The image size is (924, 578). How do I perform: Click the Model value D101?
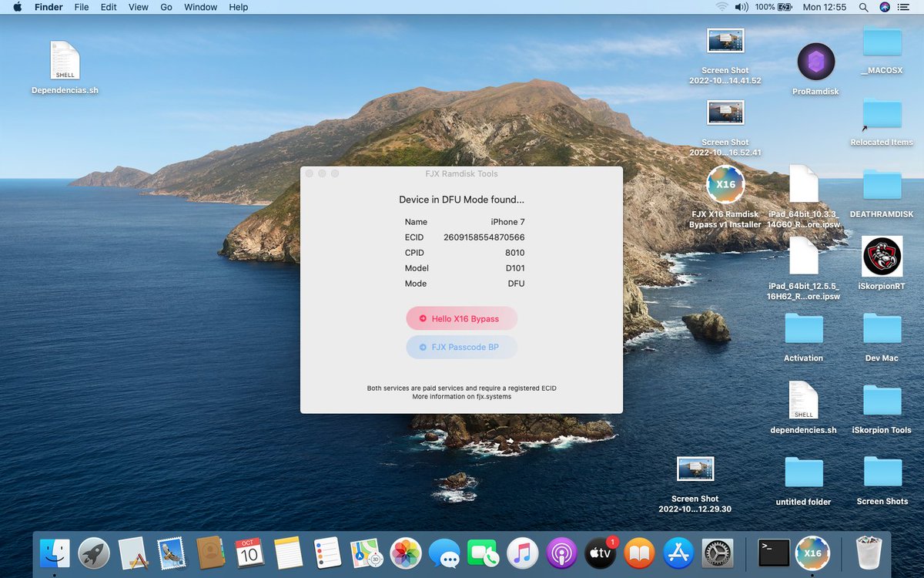[x=515, y=268]
